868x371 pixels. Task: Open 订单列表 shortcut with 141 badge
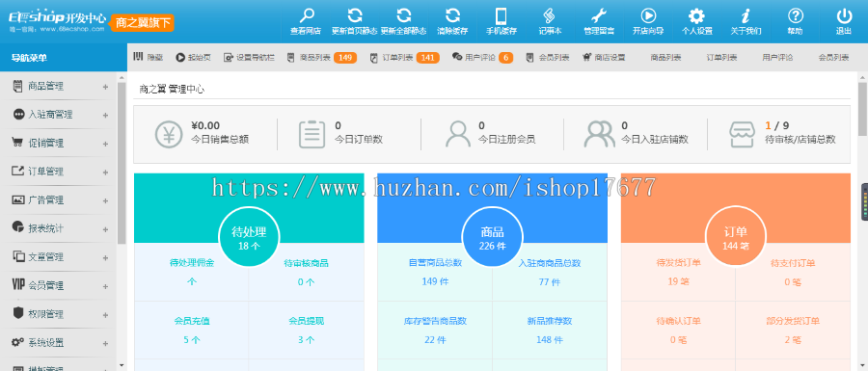[x=405, y=58]
